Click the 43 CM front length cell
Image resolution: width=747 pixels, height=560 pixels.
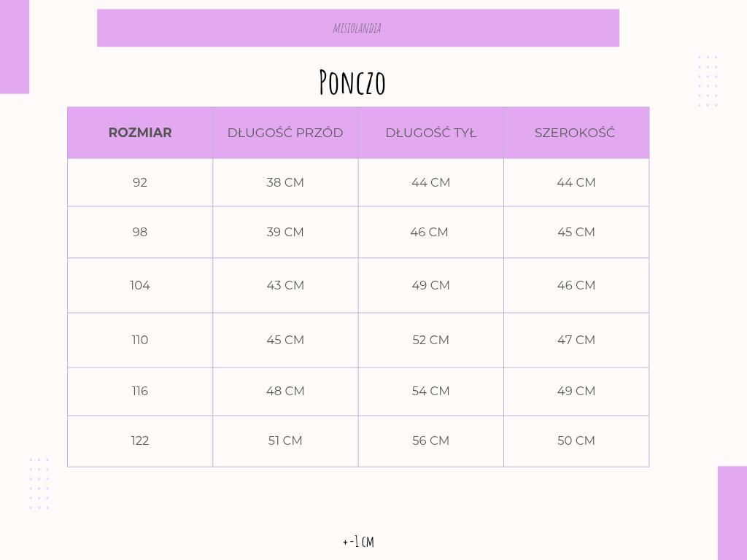tap(285, 285)
